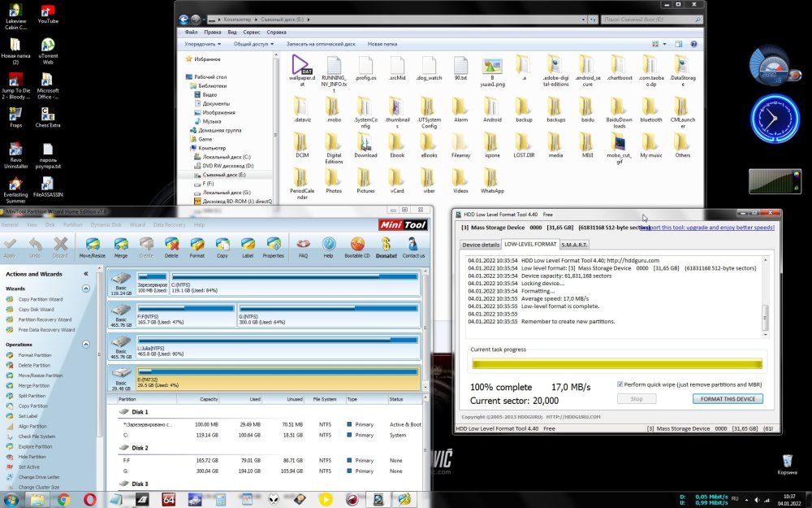The height and width of the screenshot is (508, 812).
Task: Open the Сервис menu in Explorer
Action: coord(252,32)
